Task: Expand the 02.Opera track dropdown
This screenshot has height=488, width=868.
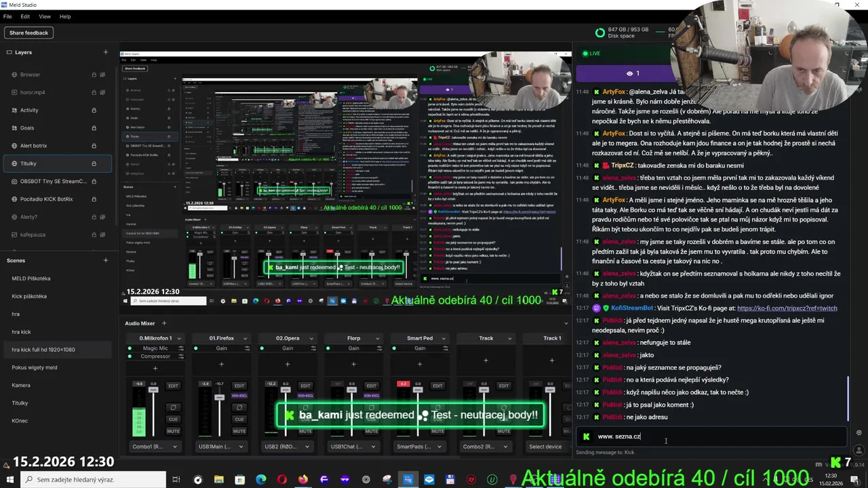Action: [x=311, y=338]
